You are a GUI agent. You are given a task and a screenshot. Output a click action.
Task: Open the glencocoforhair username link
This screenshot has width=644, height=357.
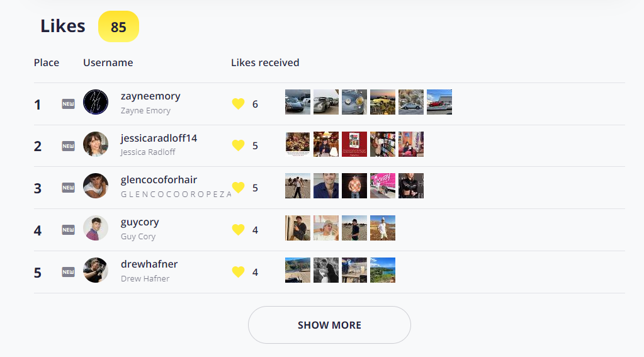click(x=159, y=180)
